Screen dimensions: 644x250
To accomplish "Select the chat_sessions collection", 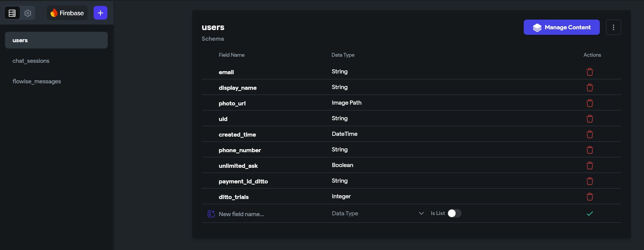I will 31,61.
